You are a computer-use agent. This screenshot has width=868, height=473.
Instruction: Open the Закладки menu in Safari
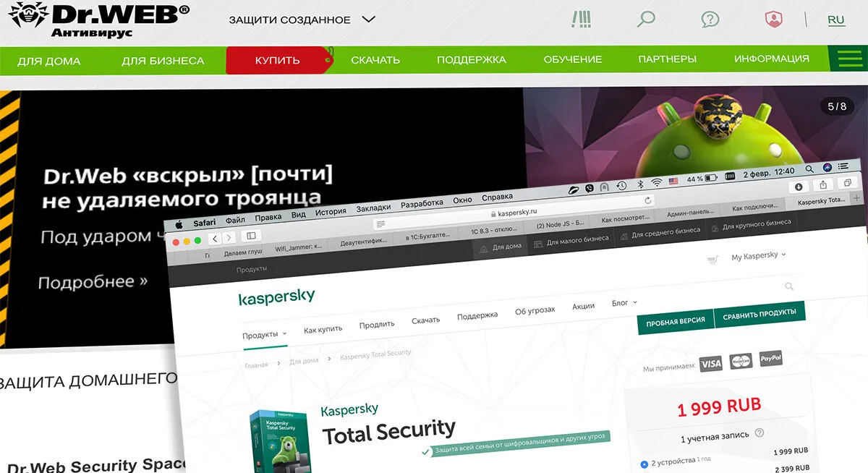click(373, 207)
